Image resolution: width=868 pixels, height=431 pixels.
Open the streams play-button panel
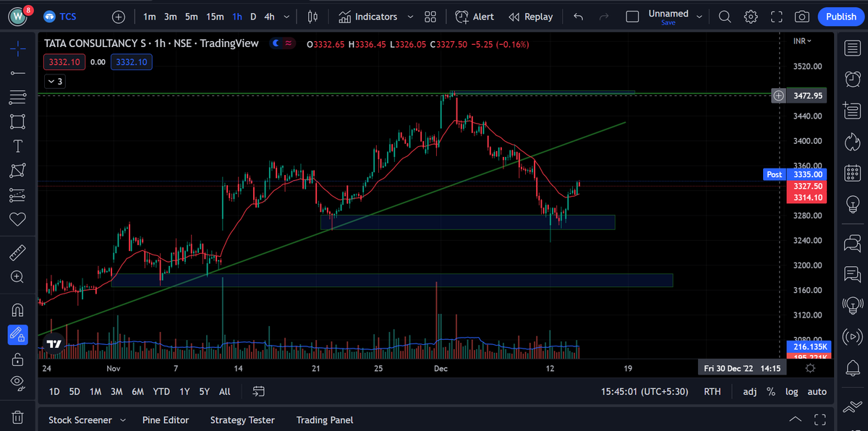(852, 336)
